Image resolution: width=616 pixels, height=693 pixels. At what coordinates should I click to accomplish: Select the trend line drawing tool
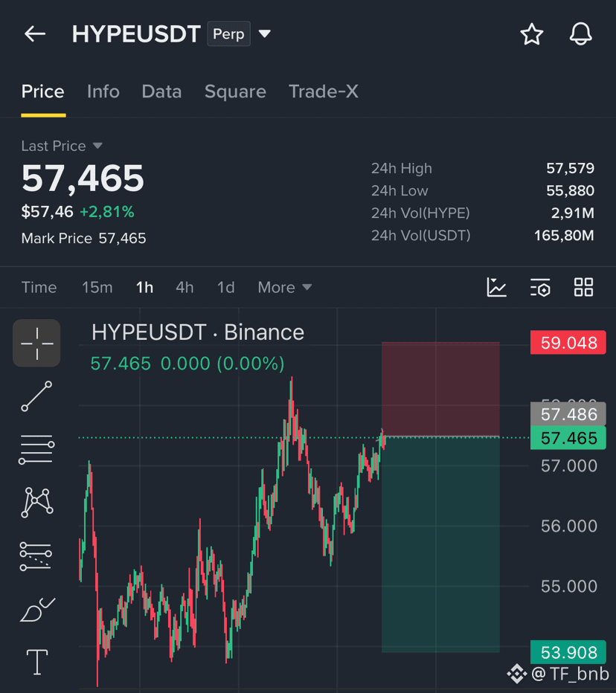click(36, 396)
